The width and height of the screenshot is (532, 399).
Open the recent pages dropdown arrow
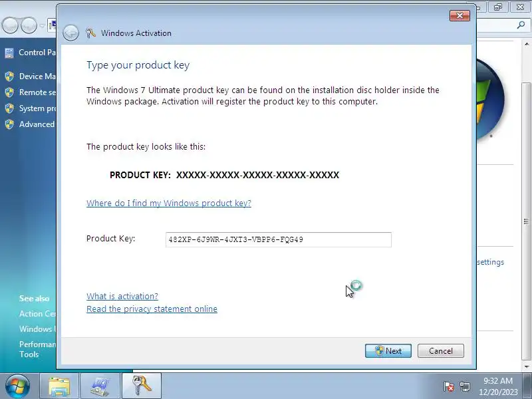click(x=43, y=25)
